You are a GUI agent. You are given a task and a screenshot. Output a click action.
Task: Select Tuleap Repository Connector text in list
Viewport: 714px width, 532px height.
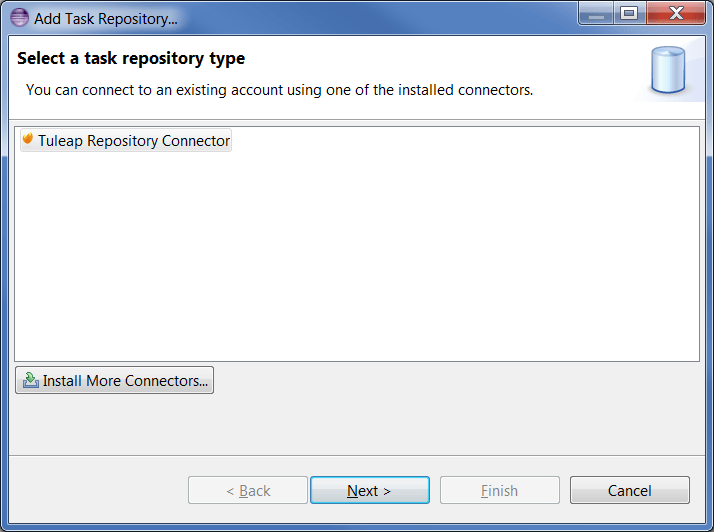coord(134,141)
